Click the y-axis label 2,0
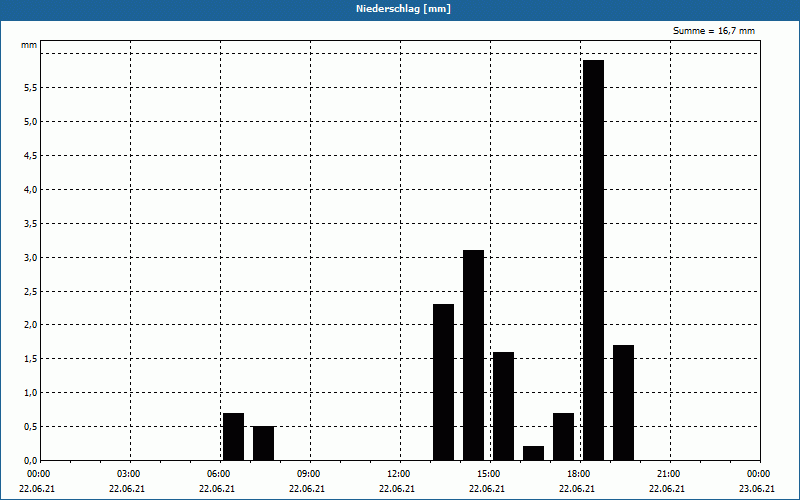 pos(31,324)
